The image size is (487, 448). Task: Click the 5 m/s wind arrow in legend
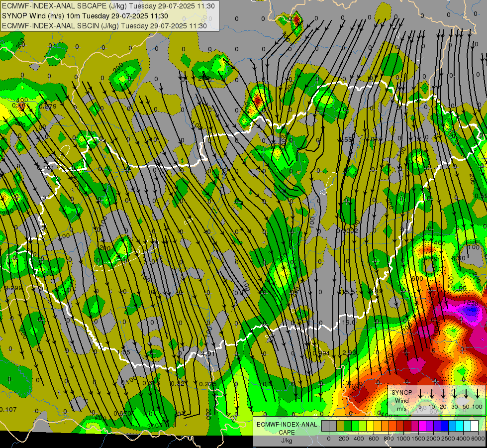click(420, 393)
